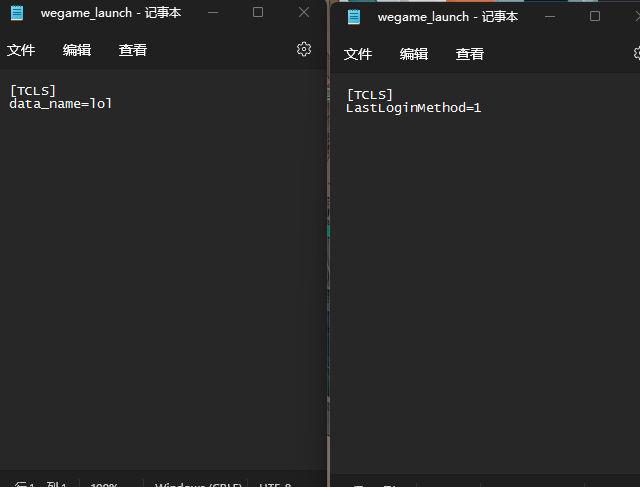This screenshot has height=487, width=640.
Task: Maximize the right Notepad window
Action: pyautogui.click(x=595, y=16)
